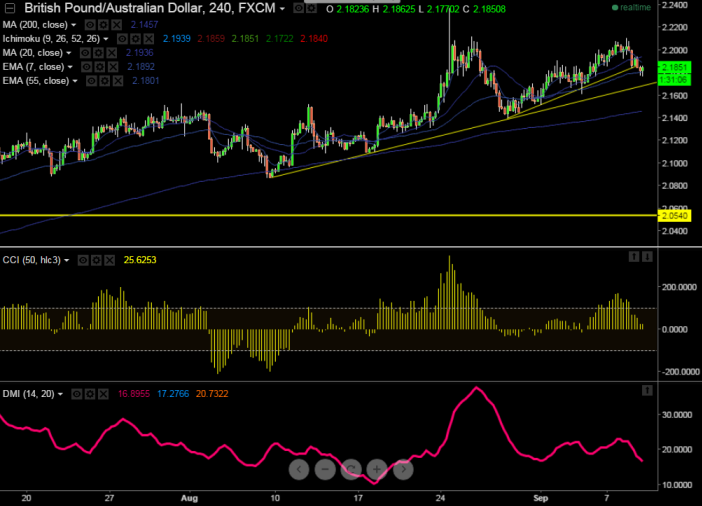Remove the MA (20, close) indicator

point(112,53)
